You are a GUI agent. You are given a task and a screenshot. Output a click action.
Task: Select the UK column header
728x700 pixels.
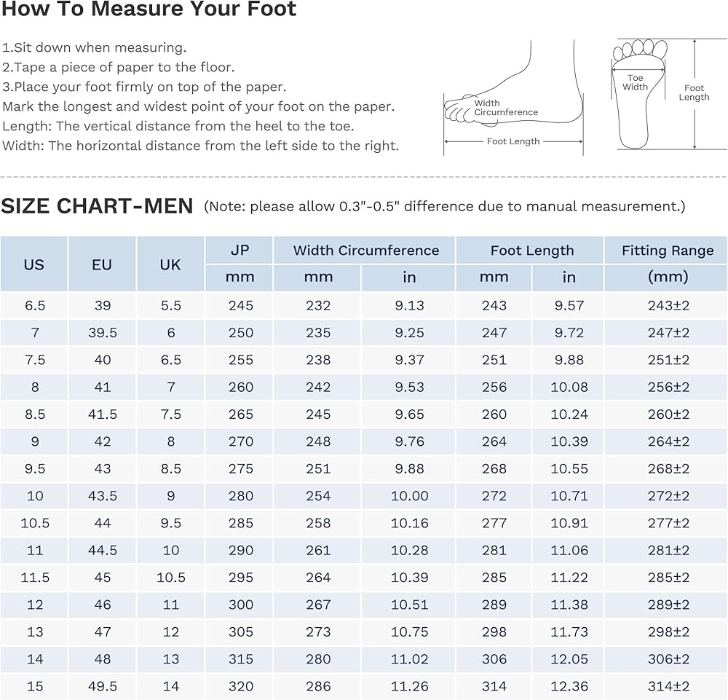[x=170, y=264]
